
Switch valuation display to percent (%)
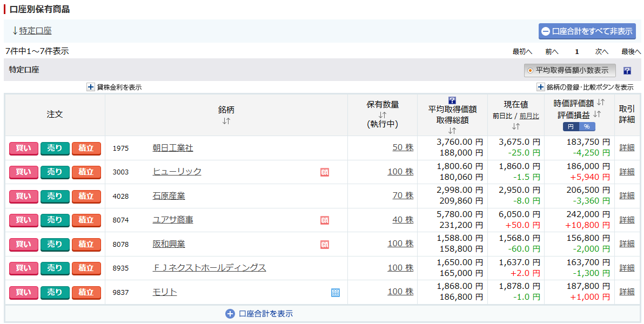click(x=587, y=126)
